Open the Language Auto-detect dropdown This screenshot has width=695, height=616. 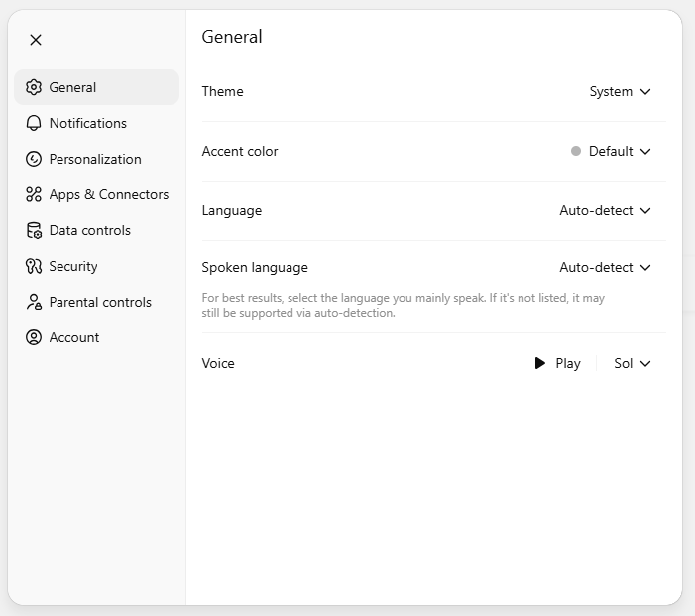(x=605, y=210)
